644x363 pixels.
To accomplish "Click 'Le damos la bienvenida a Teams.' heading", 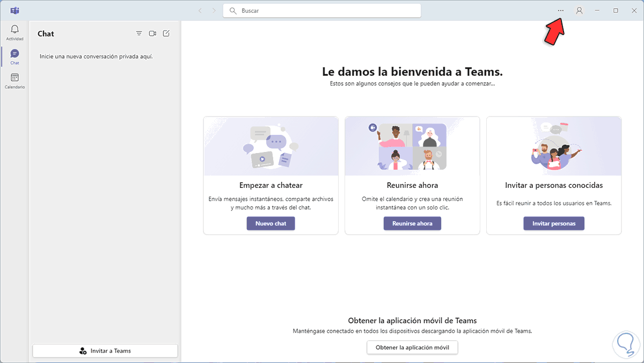I will pyautogui.click(x=412, y=71).
